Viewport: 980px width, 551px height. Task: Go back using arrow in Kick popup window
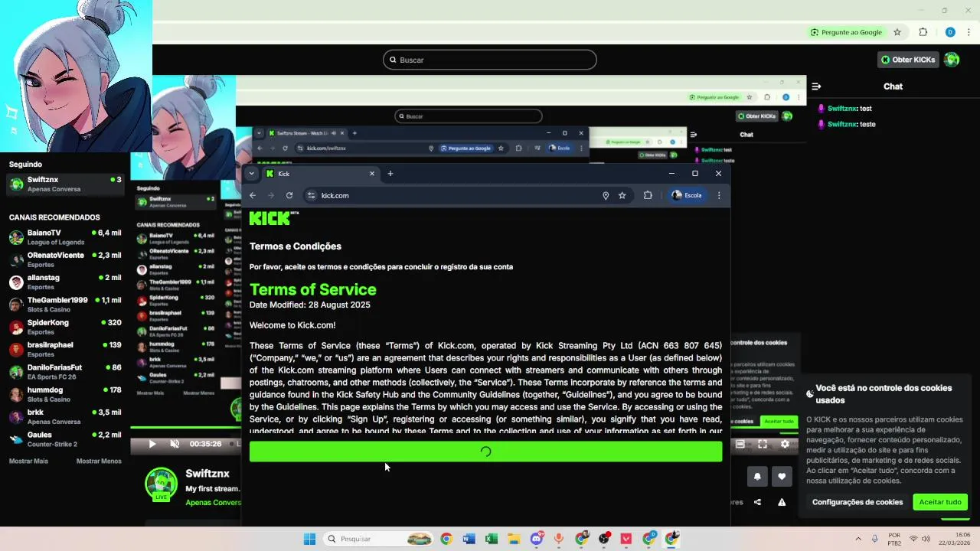pyautogui.click(x=253, y=195)
